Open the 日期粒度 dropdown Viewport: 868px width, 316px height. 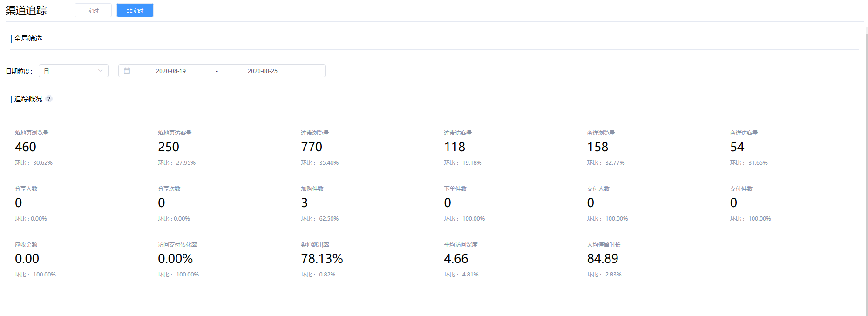click(74, 71)
